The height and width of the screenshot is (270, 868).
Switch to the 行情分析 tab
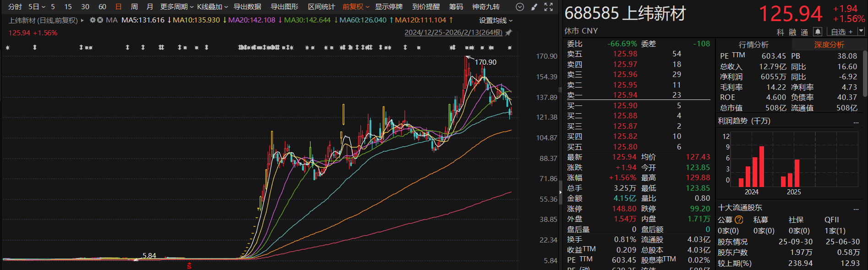pos(753,44)
